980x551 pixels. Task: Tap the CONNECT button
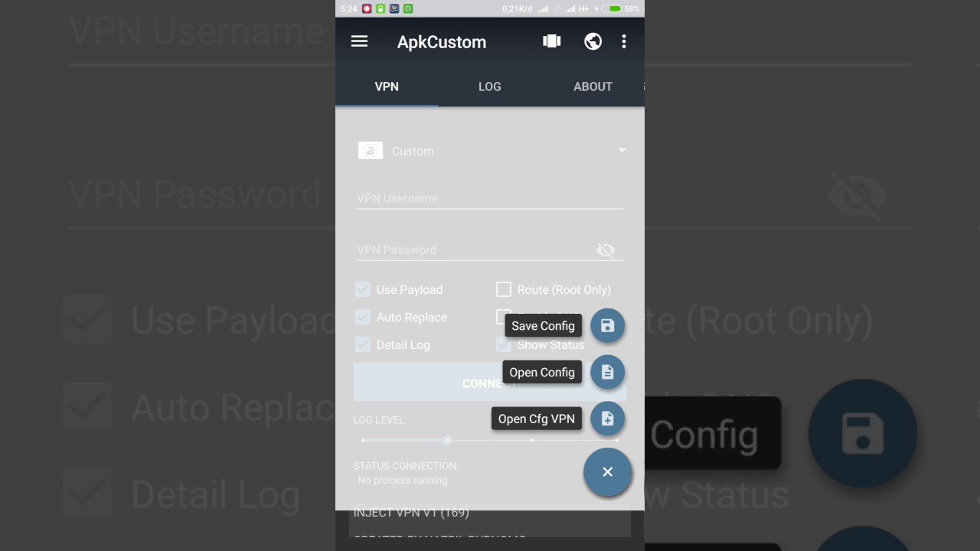490,382
